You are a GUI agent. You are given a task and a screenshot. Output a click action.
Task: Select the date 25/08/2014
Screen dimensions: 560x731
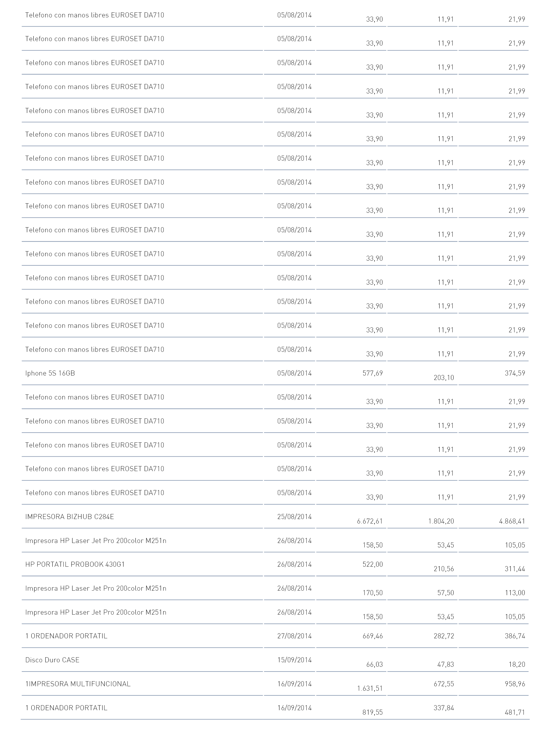coord(294,516)
